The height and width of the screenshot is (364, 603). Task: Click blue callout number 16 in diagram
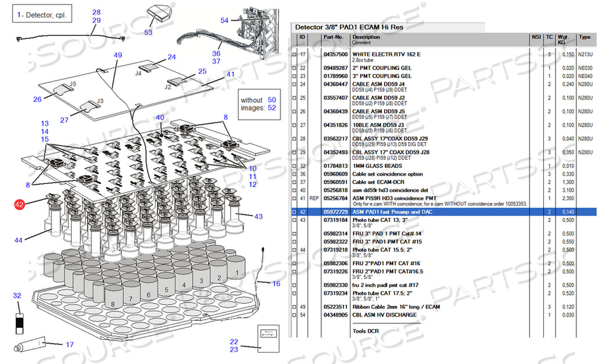point(276,283)
